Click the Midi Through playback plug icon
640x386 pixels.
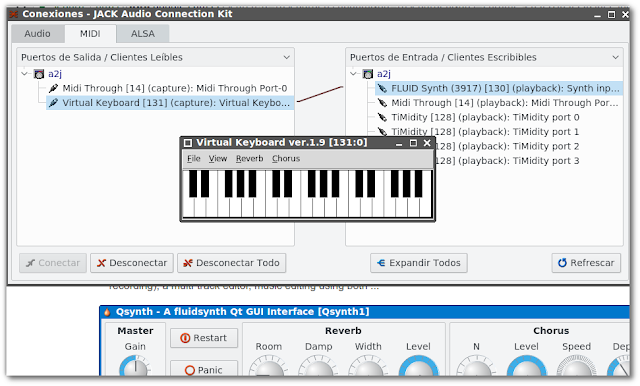tap(382, 103)
